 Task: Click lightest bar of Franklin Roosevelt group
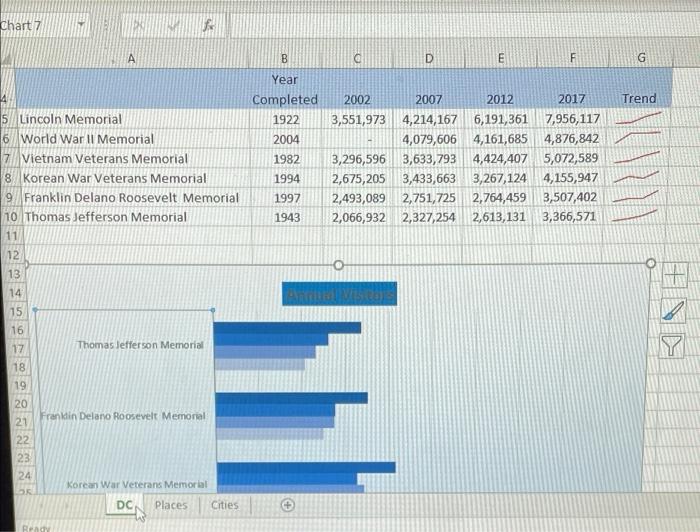point(270,434)
